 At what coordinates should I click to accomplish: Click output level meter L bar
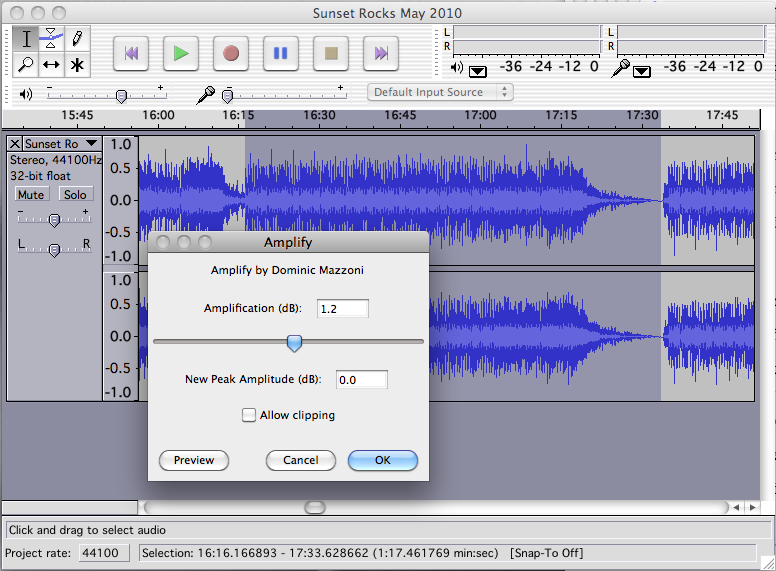pyautogui.click(x=527, y=32)
